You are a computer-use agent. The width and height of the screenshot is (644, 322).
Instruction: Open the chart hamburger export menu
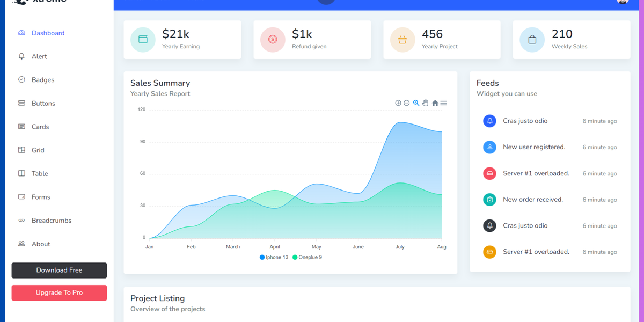click(443, 103)
